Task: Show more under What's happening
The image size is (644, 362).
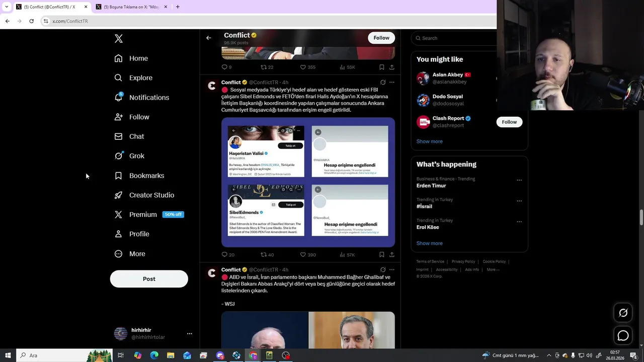Action: click(x=430, y=243)
